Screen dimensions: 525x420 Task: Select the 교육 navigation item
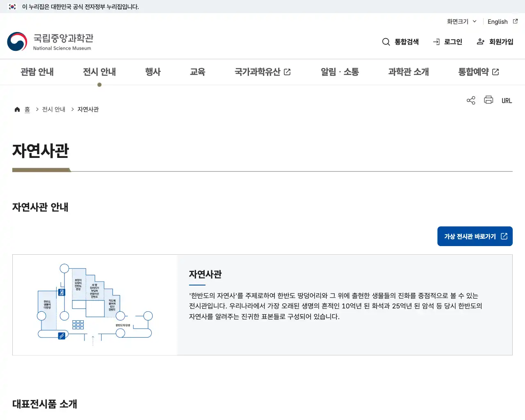pos(198,72)
